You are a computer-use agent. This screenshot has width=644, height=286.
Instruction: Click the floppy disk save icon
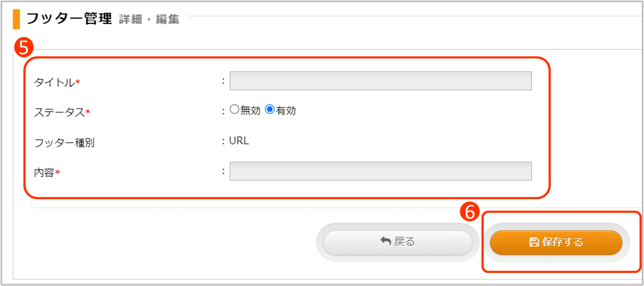coord(534,242)
